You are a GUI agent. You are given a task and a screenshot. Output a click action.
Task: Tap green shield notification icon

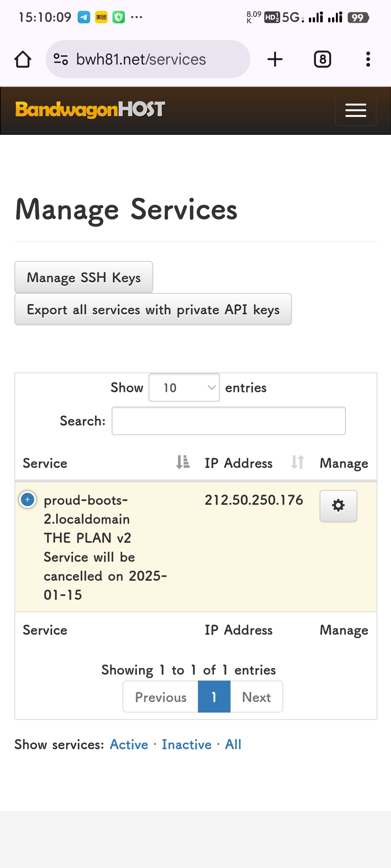(118, 17)
